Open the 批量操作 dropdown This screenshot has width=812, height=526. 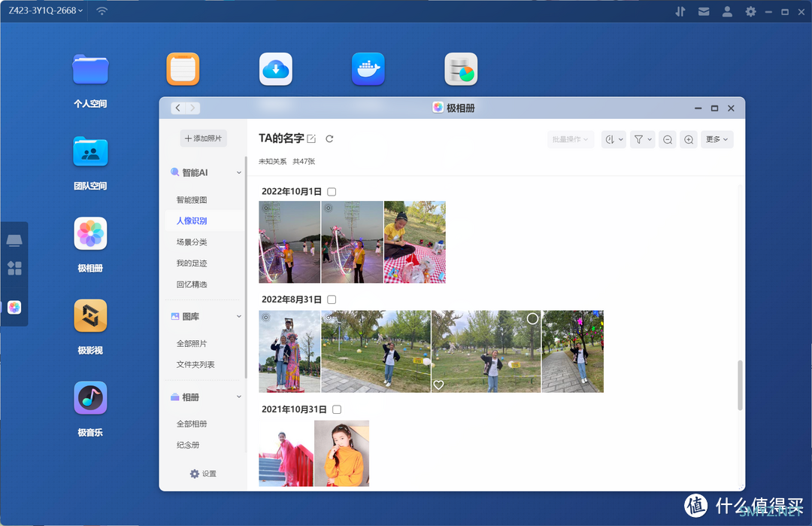(x=570, y=139)
